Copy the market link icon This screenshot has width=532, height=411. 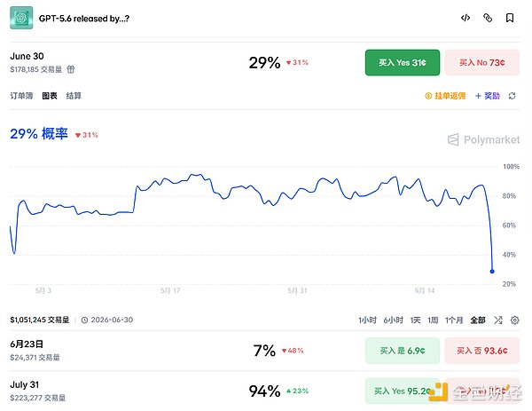[488, 18]
